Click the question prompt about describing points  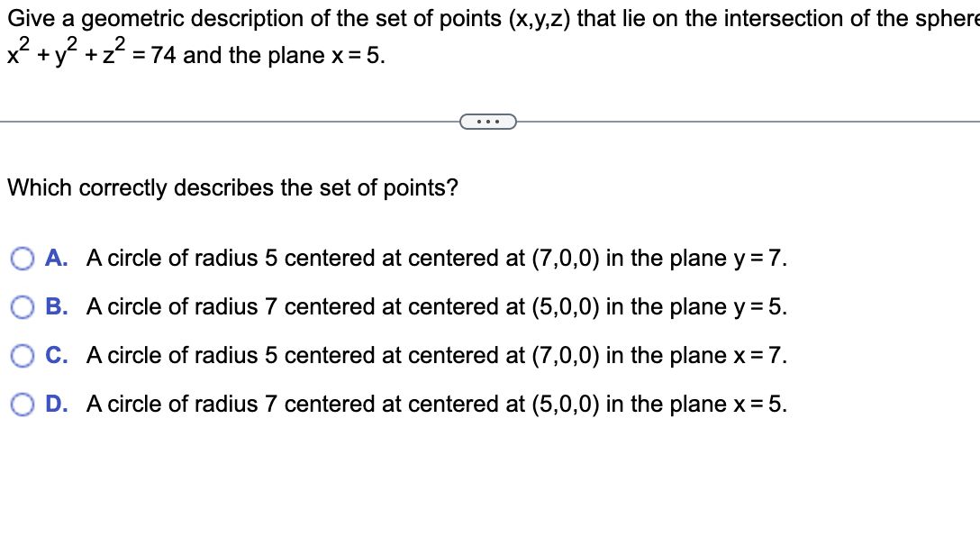(x=231, y=188)
